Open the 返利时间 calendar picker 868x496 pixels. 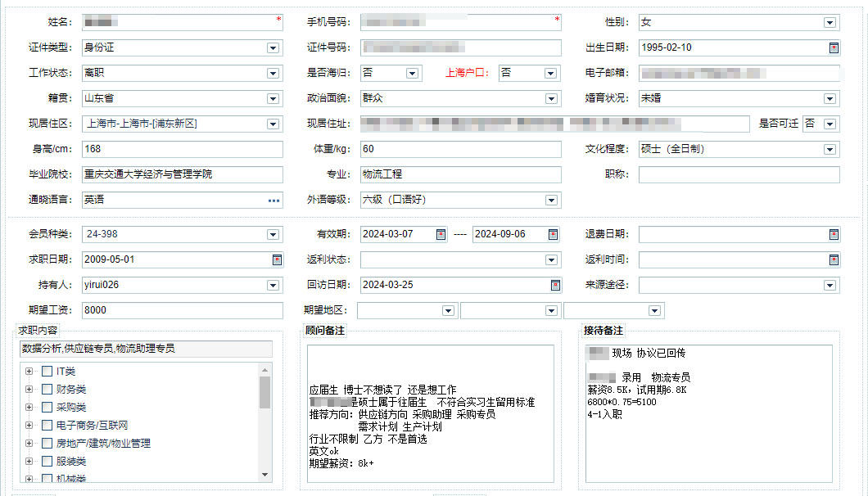click(834, 259)
